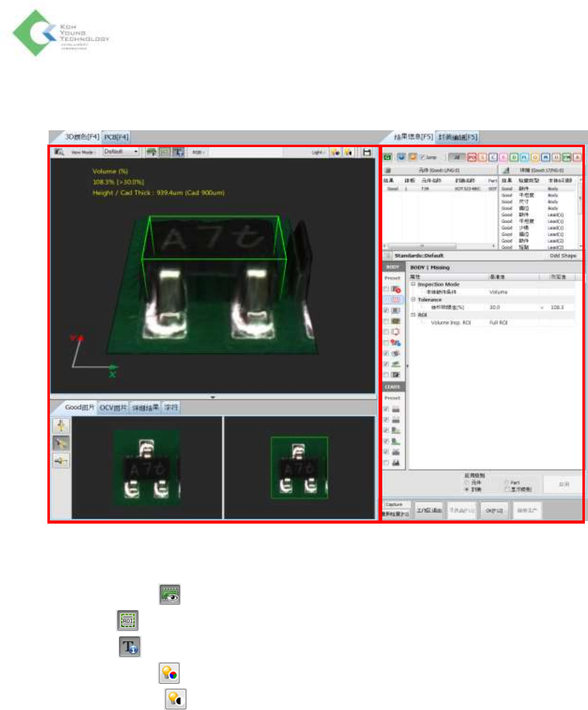
Task: Select the top tool icon beside Good image
Action: click(61, 426)
